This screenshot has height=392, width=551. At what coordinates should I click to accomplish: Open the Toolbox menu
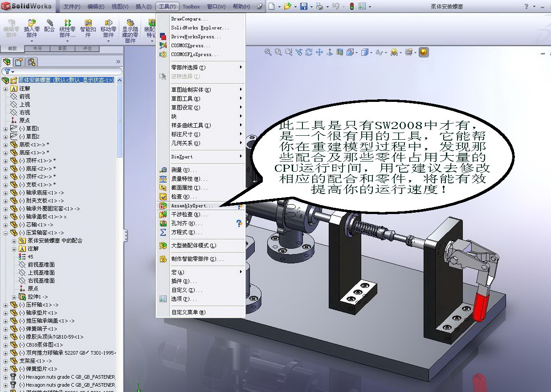click(x=191, y=7)
